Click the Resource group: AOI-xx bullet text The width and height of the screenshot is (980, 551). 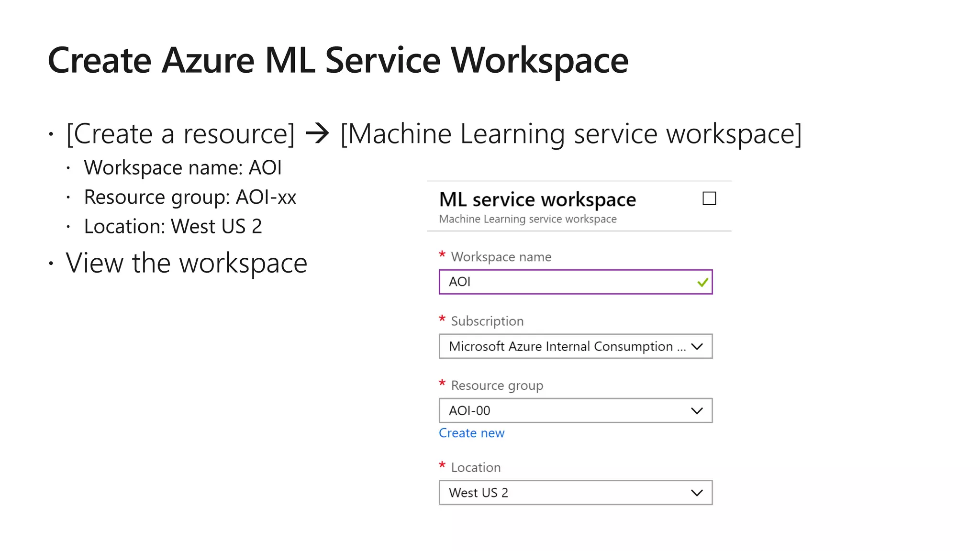coord(190,197)
